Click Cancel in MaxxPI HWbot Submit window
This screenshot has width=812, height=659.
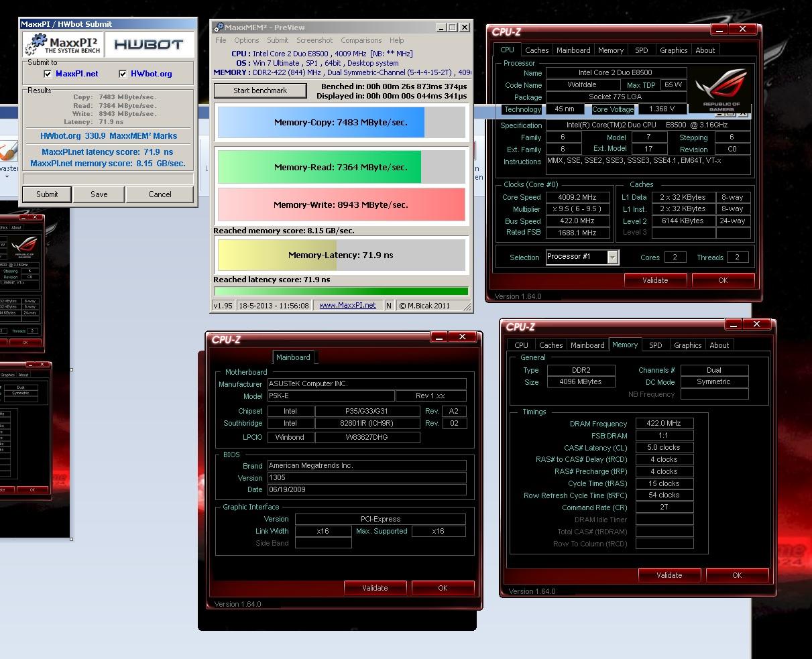[160, 194]
